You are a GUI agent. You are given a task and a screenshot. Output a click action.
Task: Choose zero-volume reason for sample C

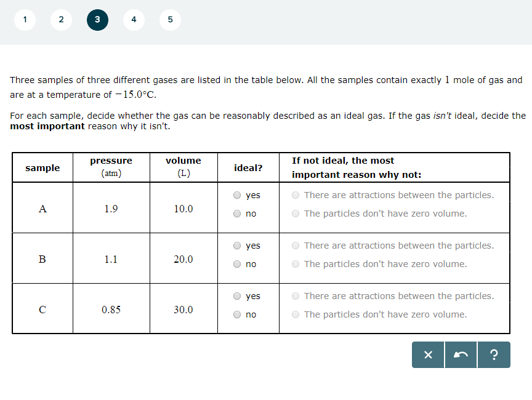(x=296, y=314)
